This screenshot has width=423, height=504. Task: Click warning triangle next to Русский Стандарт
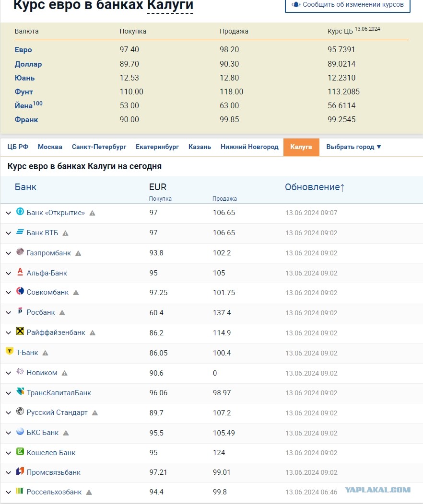tap(95, 412)
